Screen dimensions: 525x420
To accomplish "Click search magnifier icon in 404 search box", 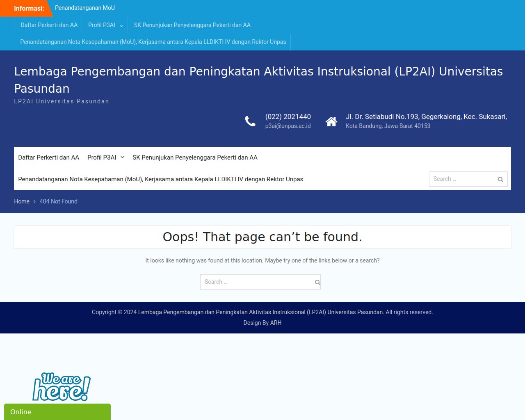I will click(x=317, y=282).
